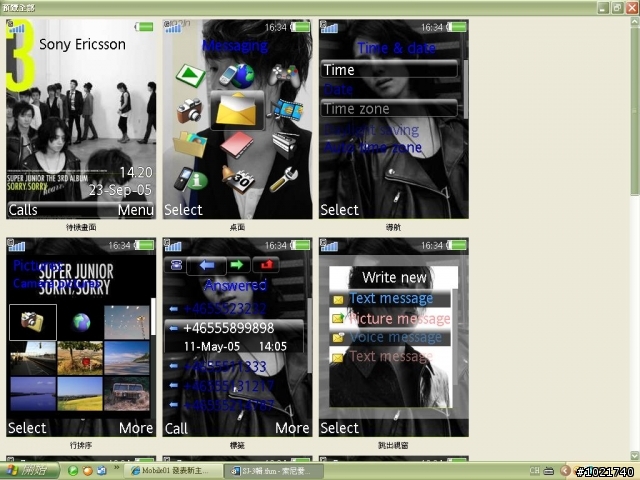This screenshot has width=640, height=480.
Task: Select the camera icon in Pictures grid
Action: pos(33,322)
